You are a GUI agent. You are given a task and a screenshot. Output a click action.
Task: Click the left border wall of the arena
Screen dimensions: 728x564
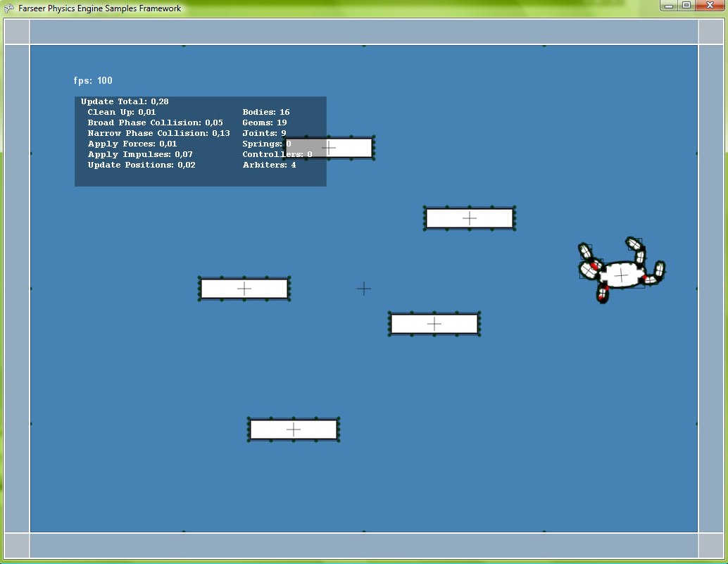point(17,289)
